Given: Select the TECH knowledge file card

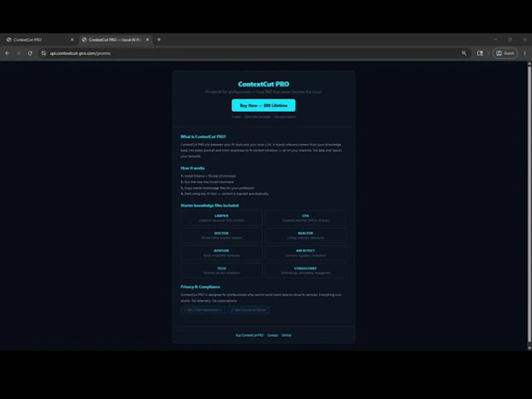Looking at the screenshot, I should [221, 271].
